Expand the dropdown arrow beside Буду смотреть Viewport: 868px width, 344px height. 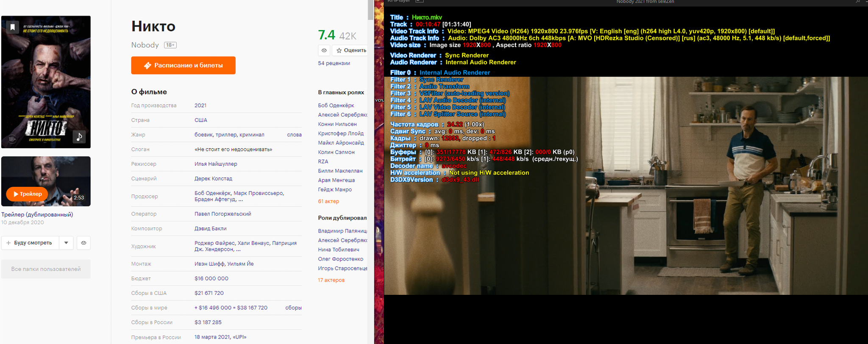66,243
